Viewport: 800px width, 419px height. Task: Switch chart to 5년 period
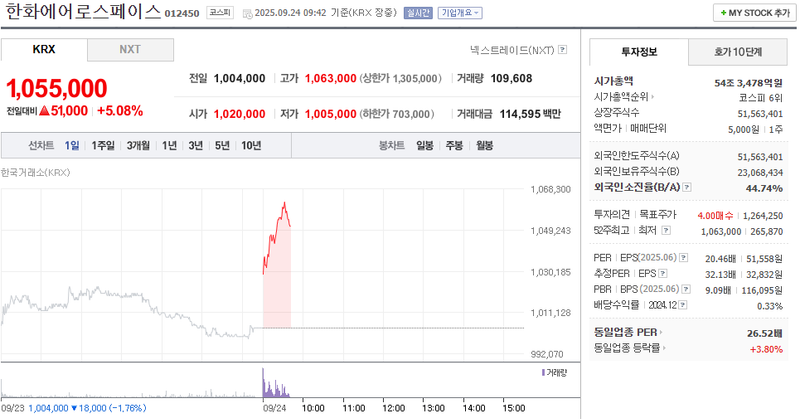pos(222,145)
